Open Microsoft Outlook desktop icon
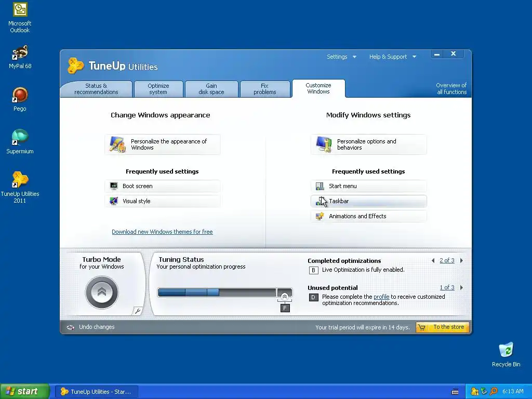Viewport: 532px width, 399px height. coord(20,18)
